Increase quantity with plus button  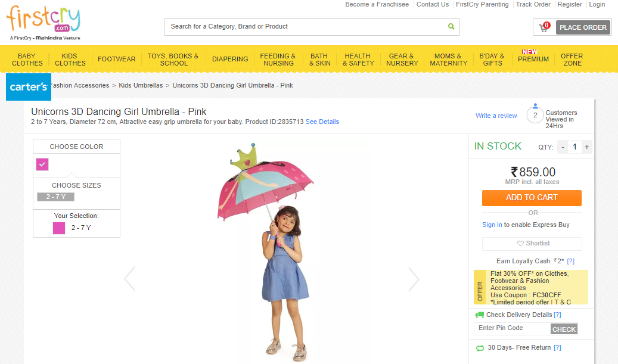587,147
